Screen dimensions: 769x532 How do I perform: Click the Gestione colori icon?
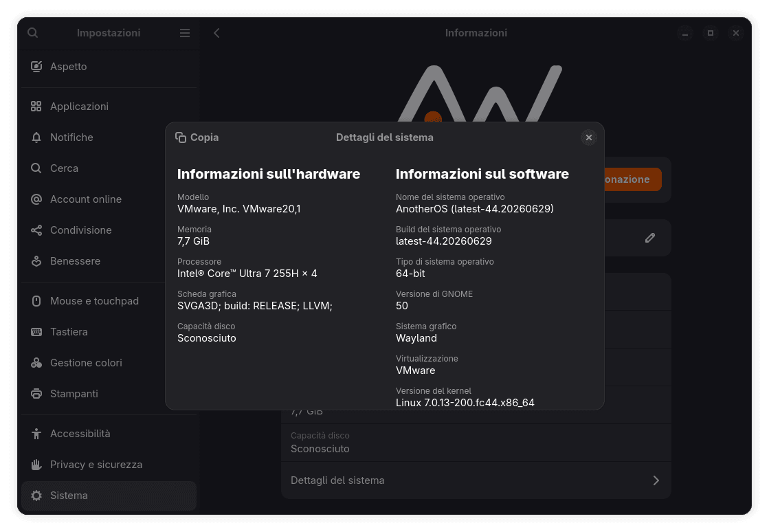point(36,363)
